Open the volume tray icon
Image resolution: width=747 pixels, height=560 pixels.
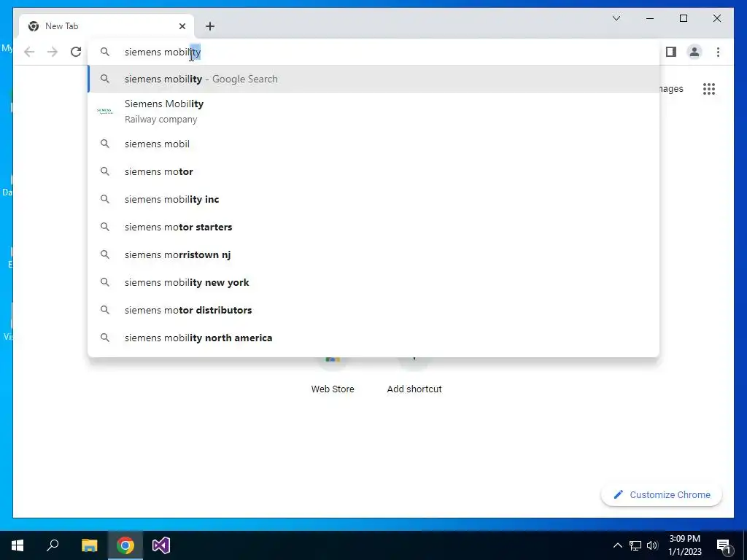[652, 545]
